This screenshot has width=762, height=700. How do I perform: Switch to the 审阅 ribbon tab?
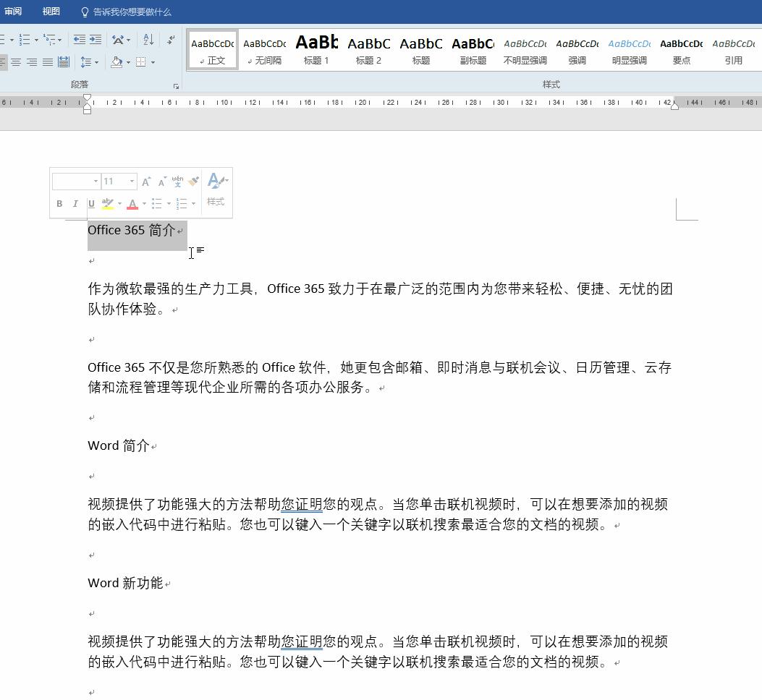pyautogui.click(x=12, y=11)
